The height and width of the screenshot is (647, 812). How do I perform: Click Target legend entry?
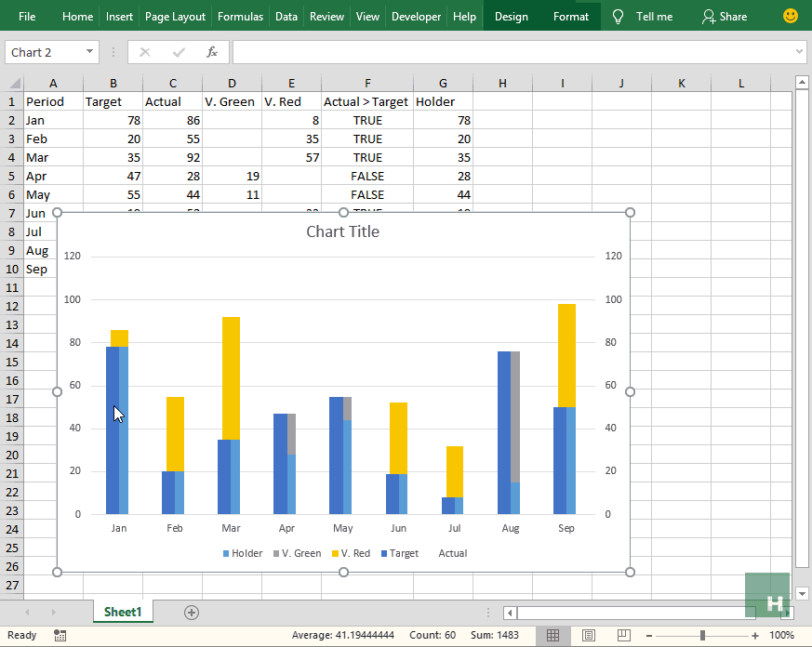tap(400, 553)
